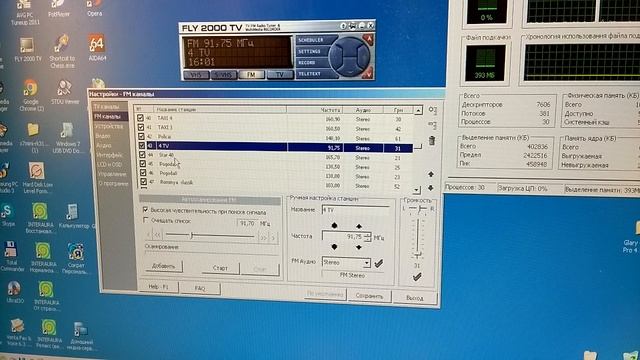Open Help - F1

pos(158,287)
